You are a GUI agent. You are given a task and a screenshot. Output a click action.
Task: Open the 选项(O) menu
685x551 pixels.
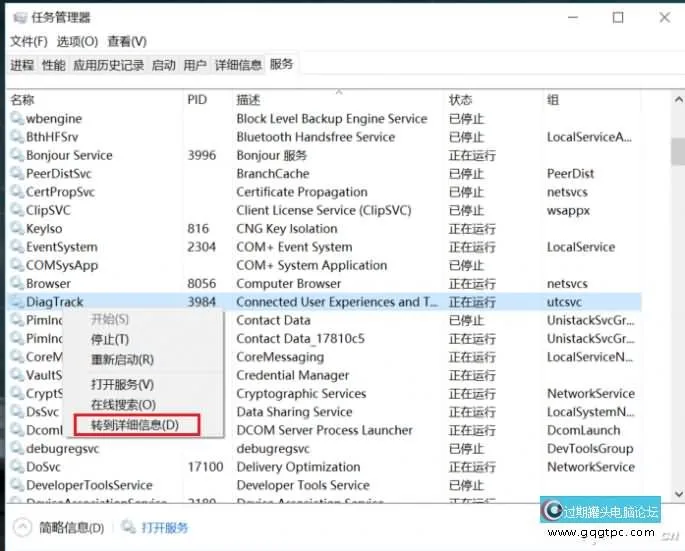77,42
